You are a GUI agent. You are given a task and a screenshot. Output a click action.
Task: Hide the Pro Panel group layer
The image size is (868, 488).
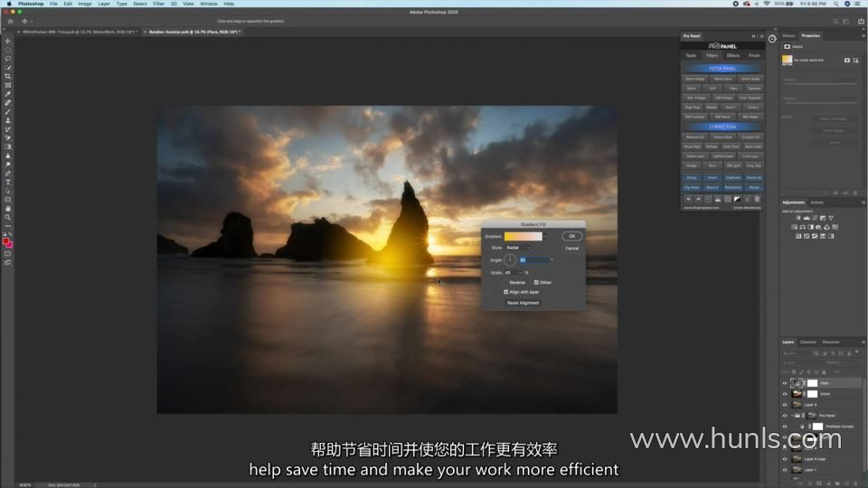785,416
